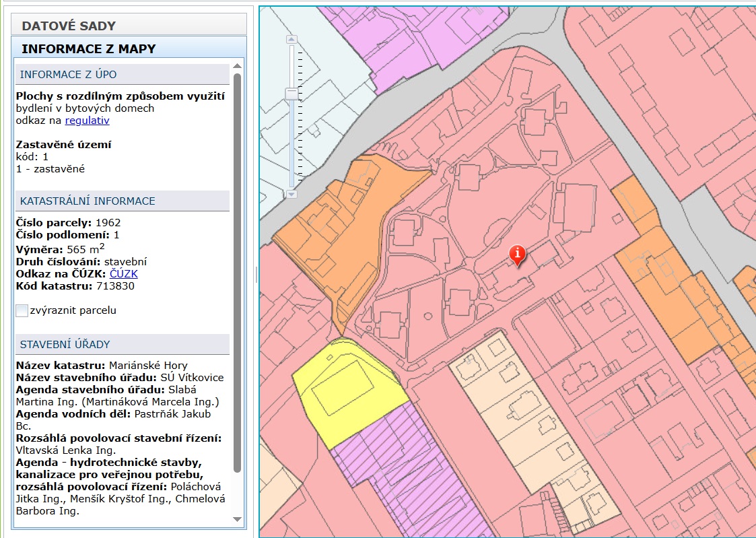756x538 pixels.
Task: Click the zoom slider handle
Action: [x=291, y=94]
